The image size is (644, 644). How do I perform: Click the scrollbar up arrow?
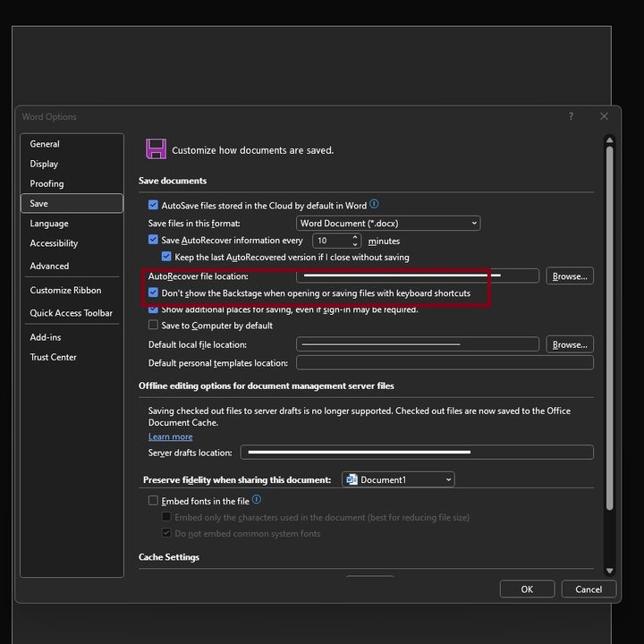pos(609,140)
